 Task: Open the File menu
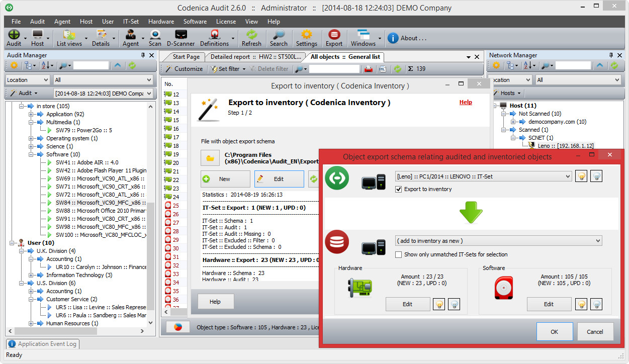[16, 22]
